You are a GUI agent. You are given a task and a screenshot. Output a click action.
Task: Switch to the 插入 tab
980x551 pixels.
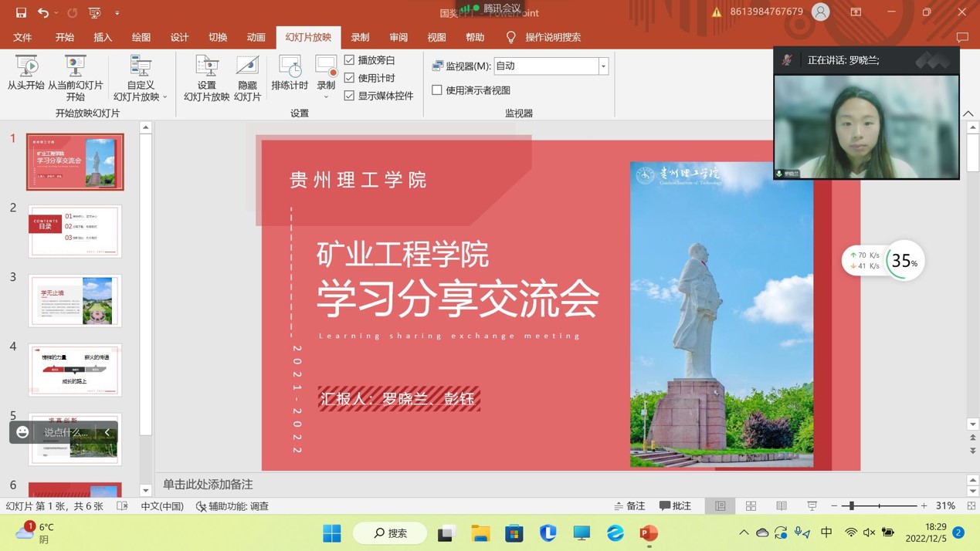pos(103,37)
